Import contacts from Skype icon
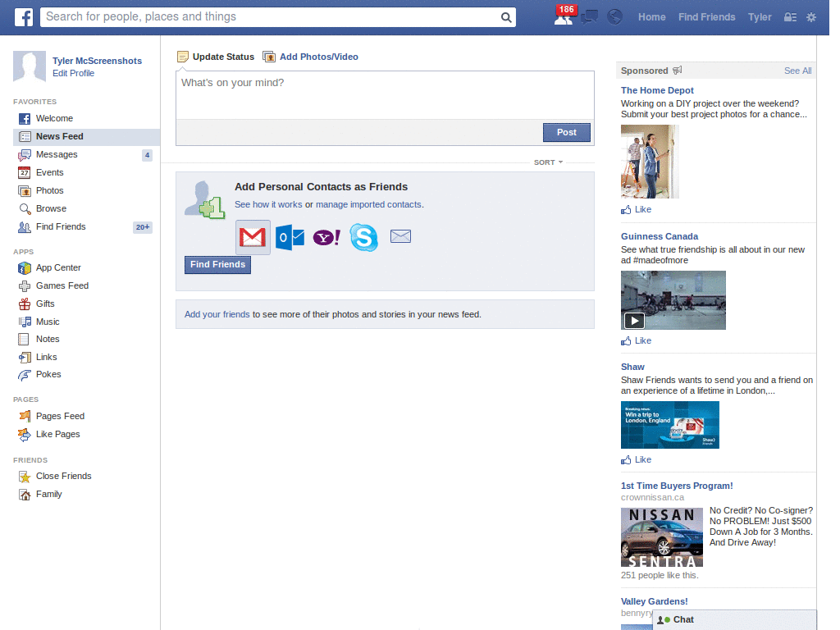 [x=363, y=237]
